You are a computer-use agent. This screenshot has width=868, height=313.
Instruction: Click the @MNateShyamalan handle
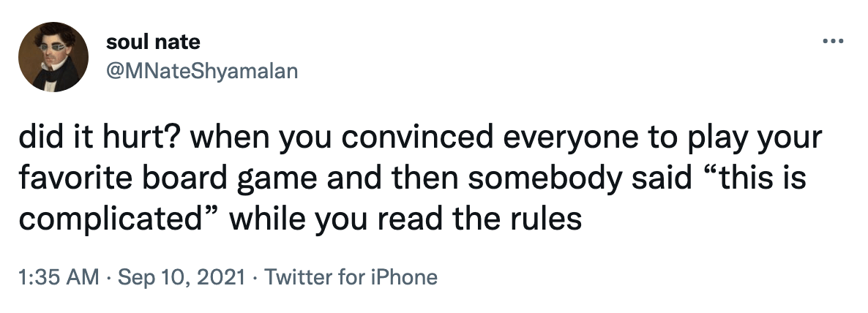pyautogui.click(x=202, y=71)
